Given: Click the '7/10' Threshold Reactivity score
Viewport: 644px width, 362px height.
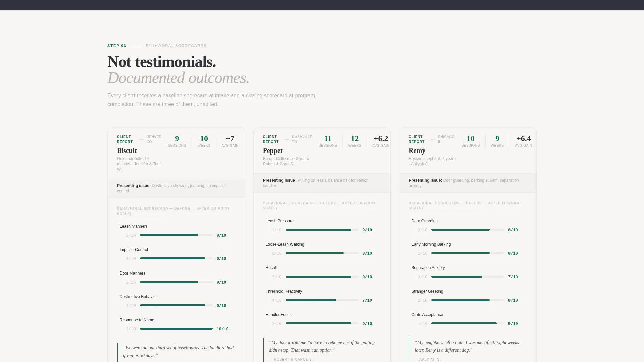Looking at the screenshot, I should [367, 300].
